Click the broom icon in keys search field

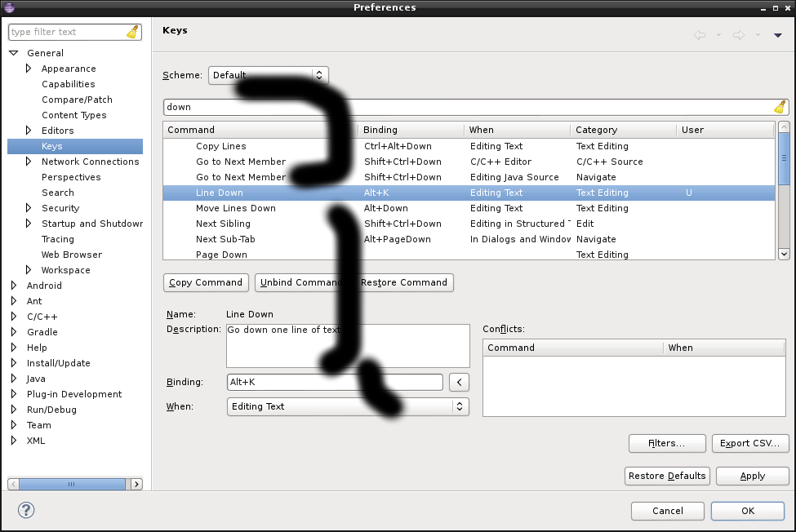780,107
